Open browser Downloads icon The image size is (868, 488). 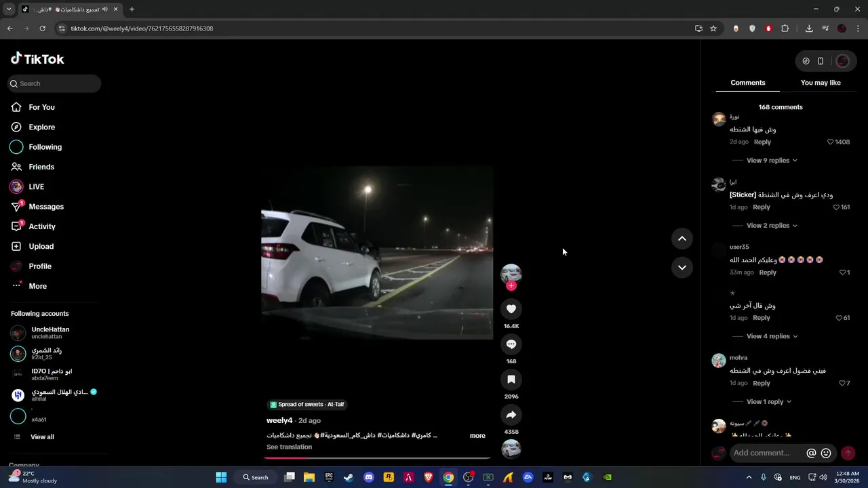(x=809, y=28)
